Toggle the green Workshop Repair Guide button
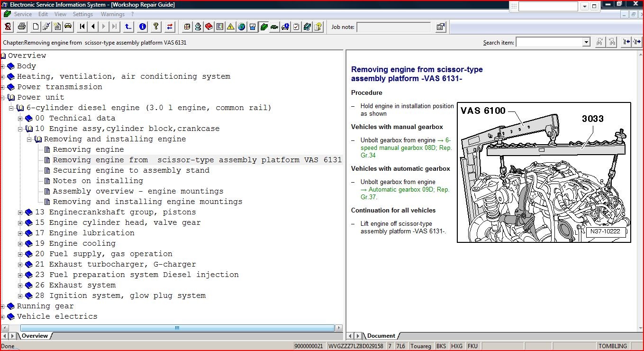This screenshot has height=351, width=644. click(263, 27)
